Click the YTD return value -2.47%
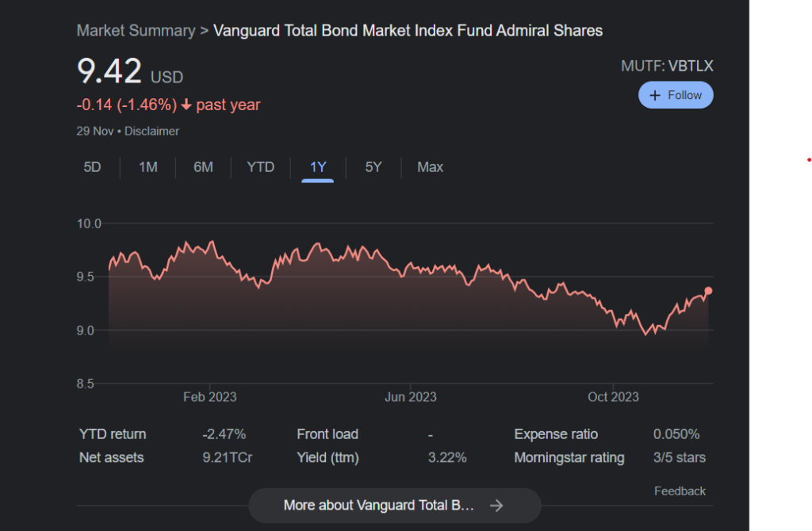The height and width of the screenshot is (531, 812). click(x=224, y=434)
